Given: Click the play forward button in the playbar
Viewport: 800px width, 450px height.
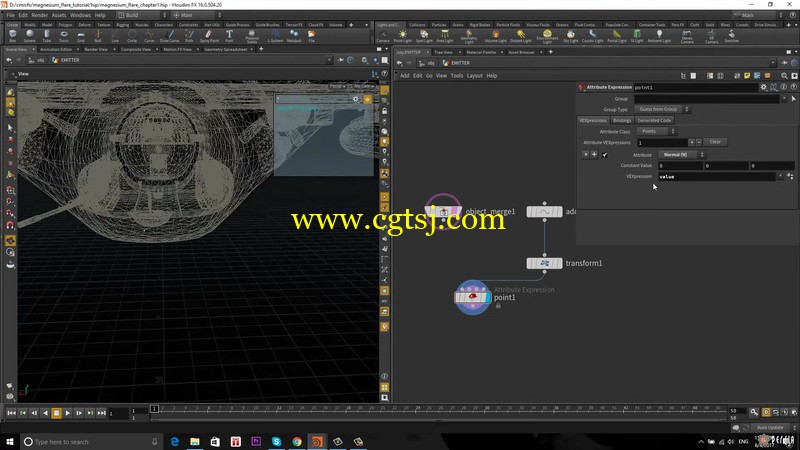Looking at the screenshot, I should (67, 413).
